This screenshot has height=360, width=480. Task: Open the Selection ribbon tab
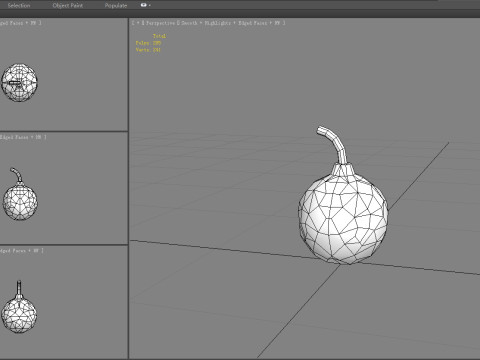click(x=19, y=5)
